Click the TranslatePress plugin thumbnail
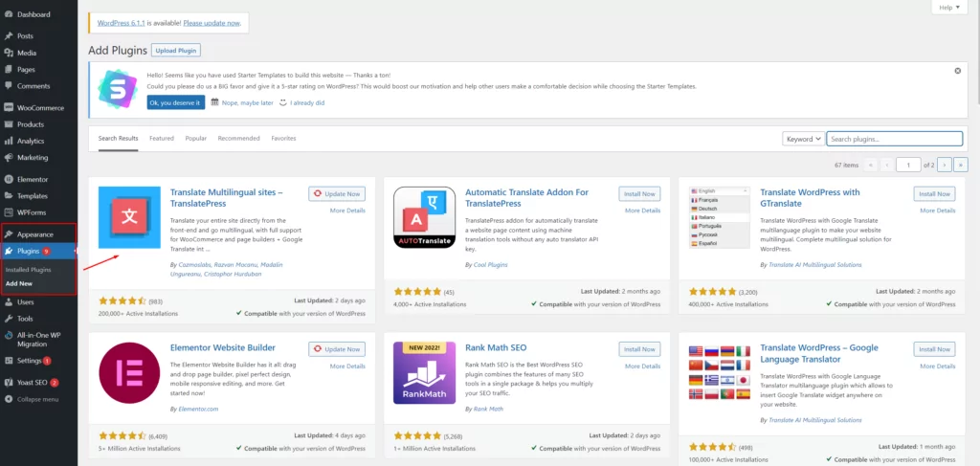This screenshot has height=466, width=980. (129, 217)
